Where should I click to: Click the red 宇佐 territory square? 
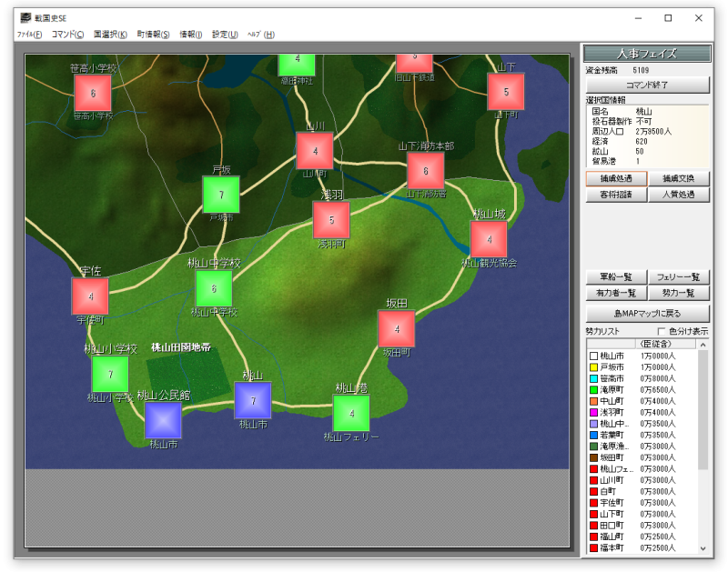(90, 296)
